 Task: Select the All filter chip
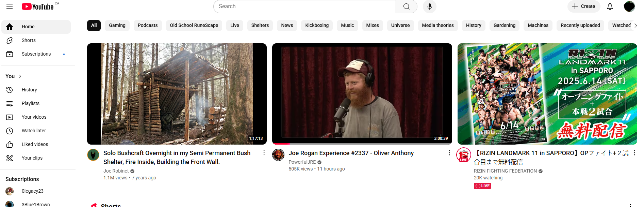(x=94, y=26)
